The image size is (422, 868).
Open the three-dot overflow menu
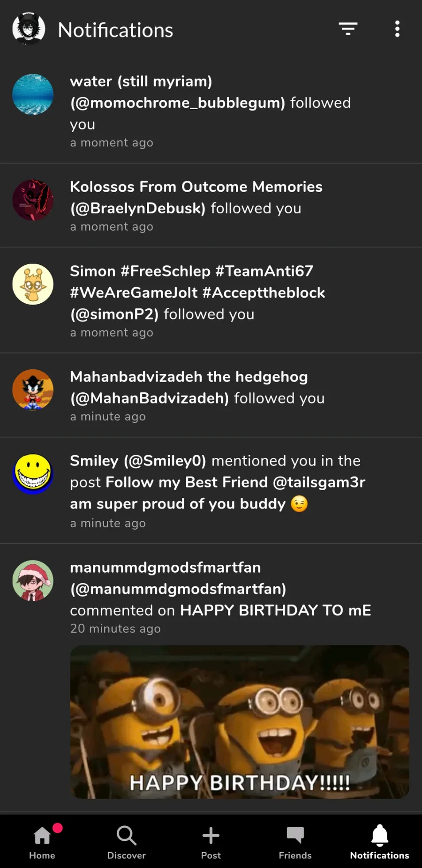pos(397,29)
